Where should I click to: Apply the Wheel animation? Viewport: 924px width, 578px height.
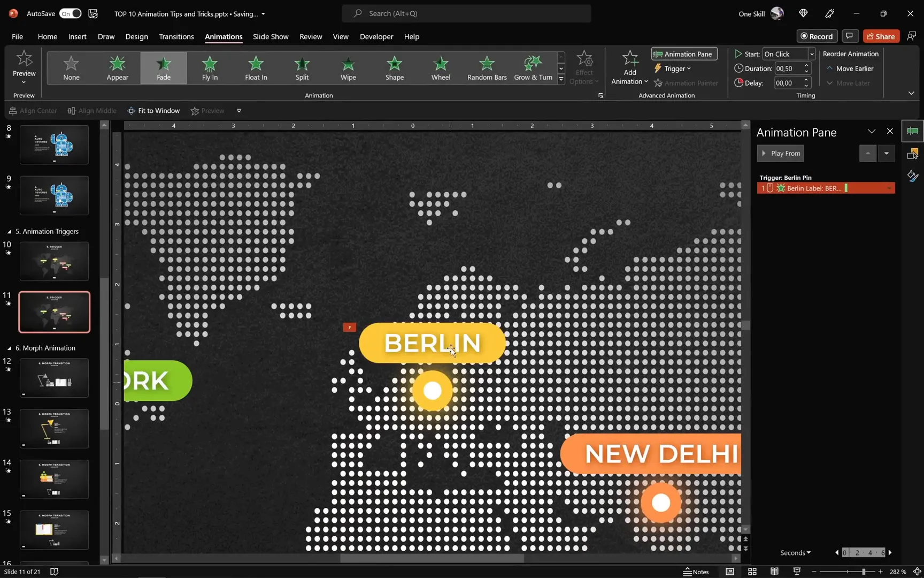pos(441,68)
